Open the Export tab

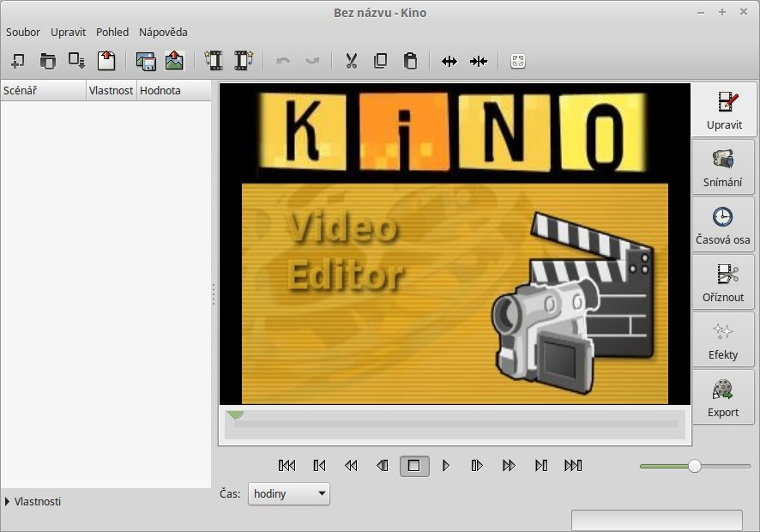pyautogui.click(x=722, y=397)
